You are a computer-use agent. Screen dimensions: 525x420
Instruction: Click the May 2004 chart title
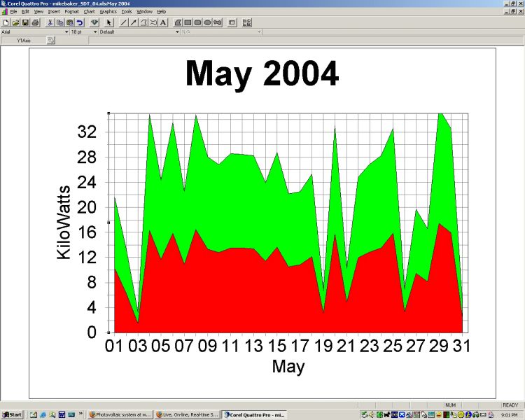coord(262,73)
